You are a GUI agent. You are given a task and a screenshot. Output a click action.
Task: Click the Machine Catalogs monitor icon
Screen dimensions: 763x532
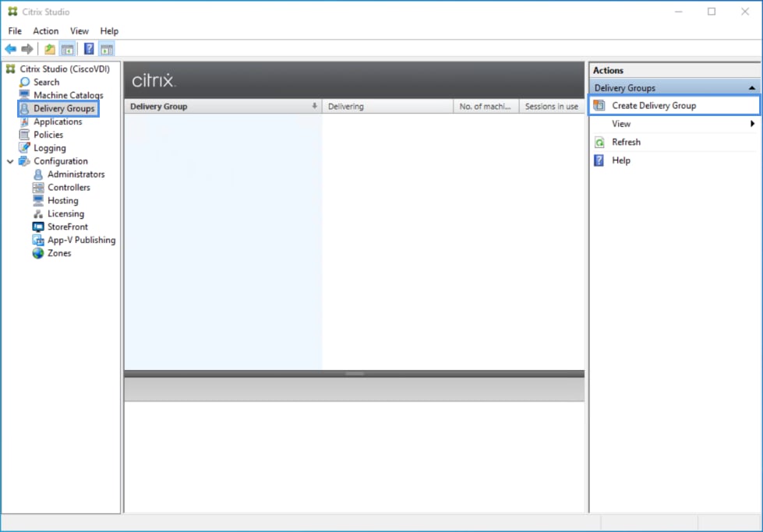click(x=24, y=95)
